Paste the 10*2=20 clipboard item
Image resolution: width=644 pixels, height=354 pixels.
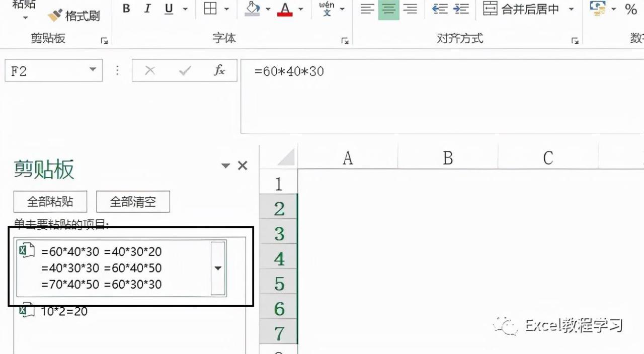(x=64, y=311)
